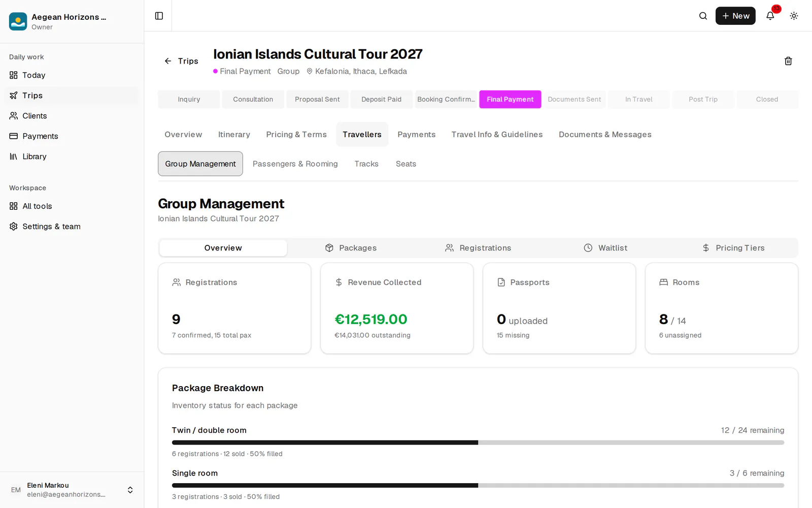The width and height of the screenshot is (812, 508).
Task: Click the Single room progress bar
Action: click(478, 485)
